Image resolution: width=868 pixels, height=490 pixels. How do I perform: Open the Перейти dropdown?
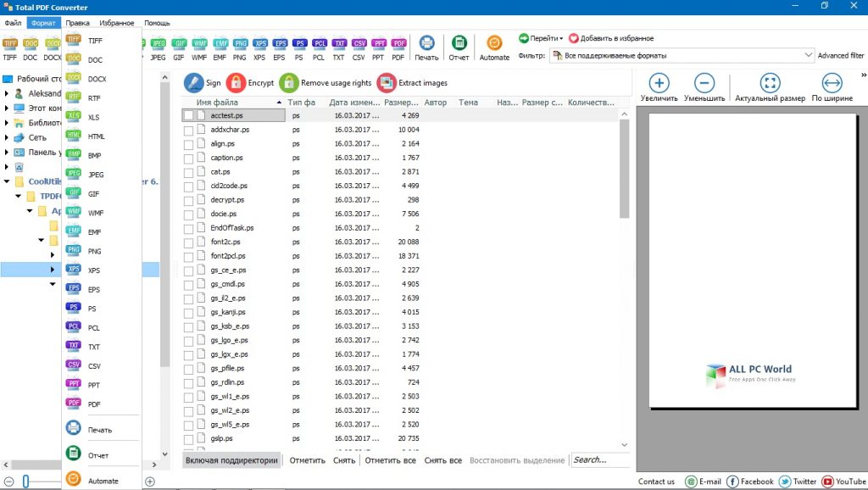coord(541,38)
